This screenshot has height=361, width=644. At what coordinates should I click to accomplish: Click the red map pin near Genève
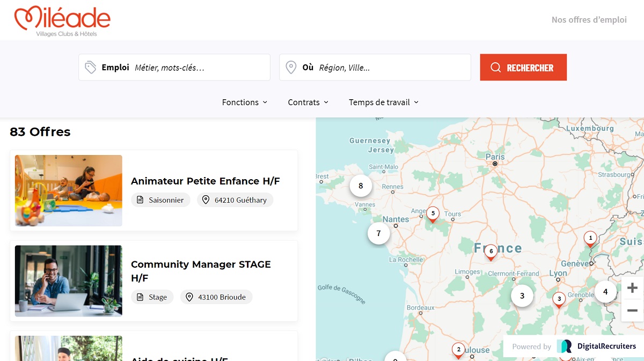tap(590, 238)
